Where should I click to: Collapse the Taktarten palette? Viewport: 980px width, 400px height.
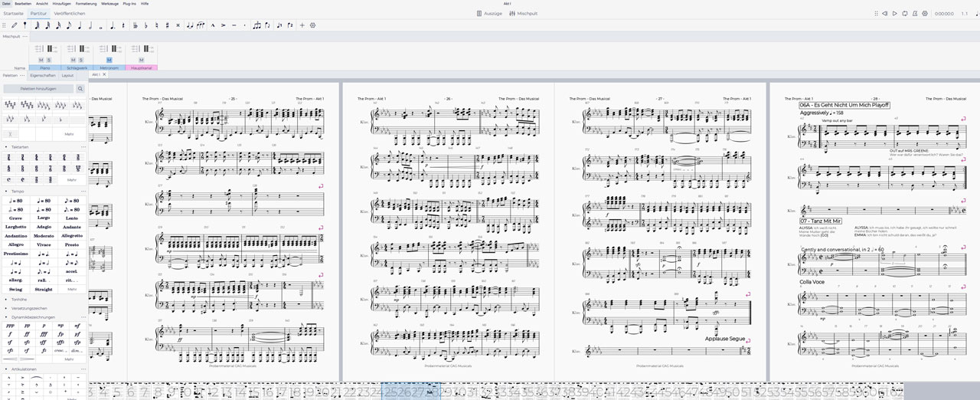click(6, 146)
